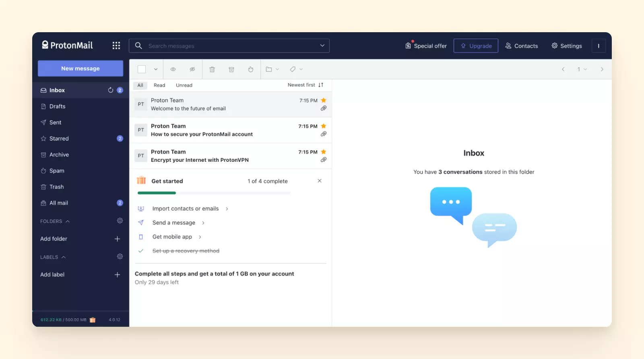Viewport: 644px width, 359px height.
Task: Open the Spam folder
Action: click(80, 171)
